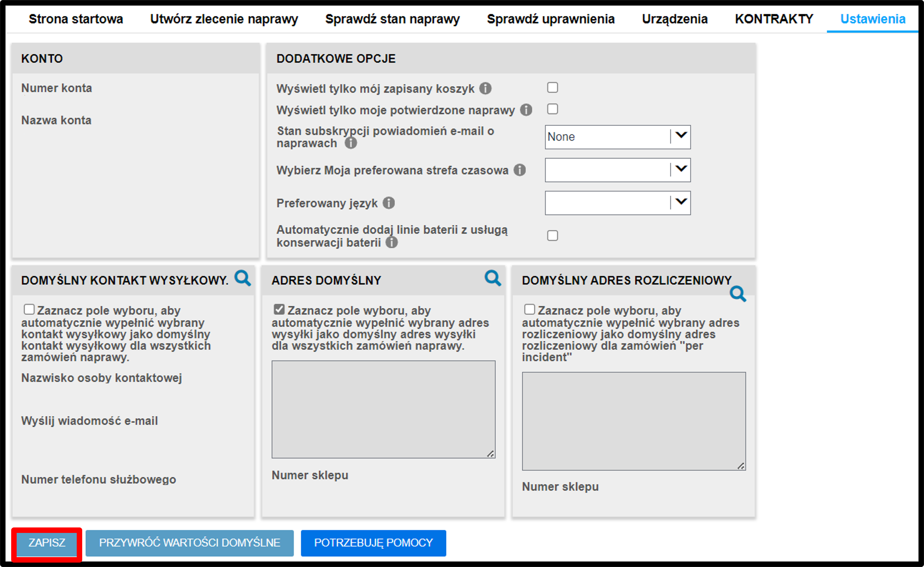Select the Ustawienia tab
This screenshot has width=924, height=567.
click(873, 19)
